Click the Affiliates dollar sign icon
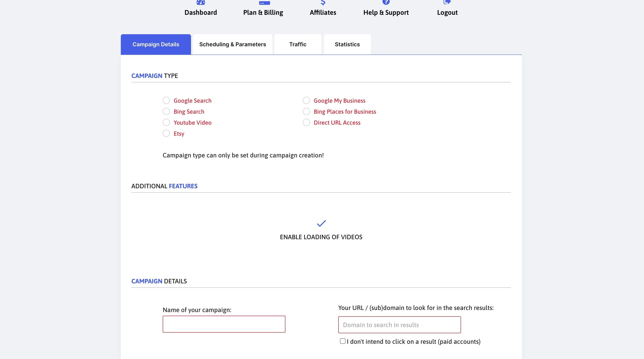Screen dimensions: 644x359 323,3
